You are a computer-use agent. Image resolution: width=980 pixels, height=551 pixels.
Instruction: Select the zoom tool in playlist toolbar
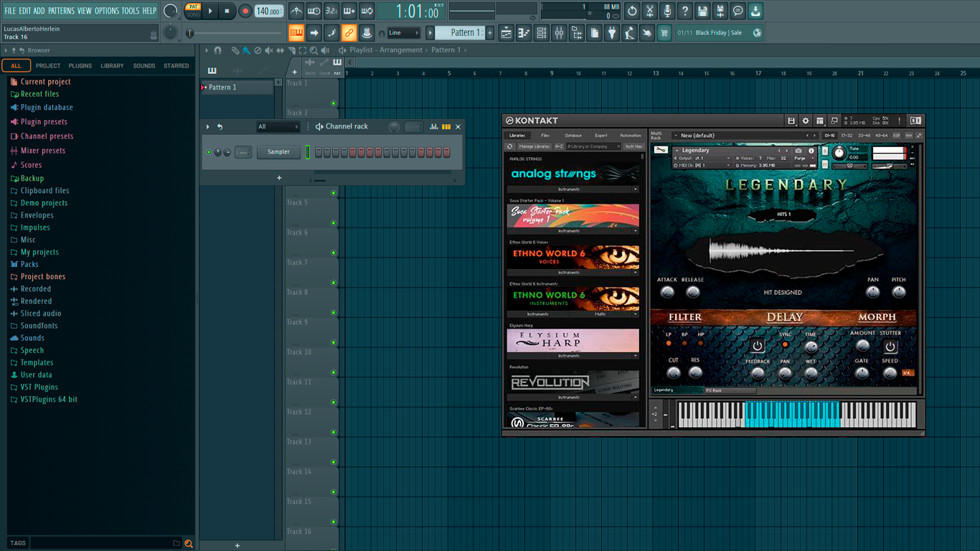314,50
